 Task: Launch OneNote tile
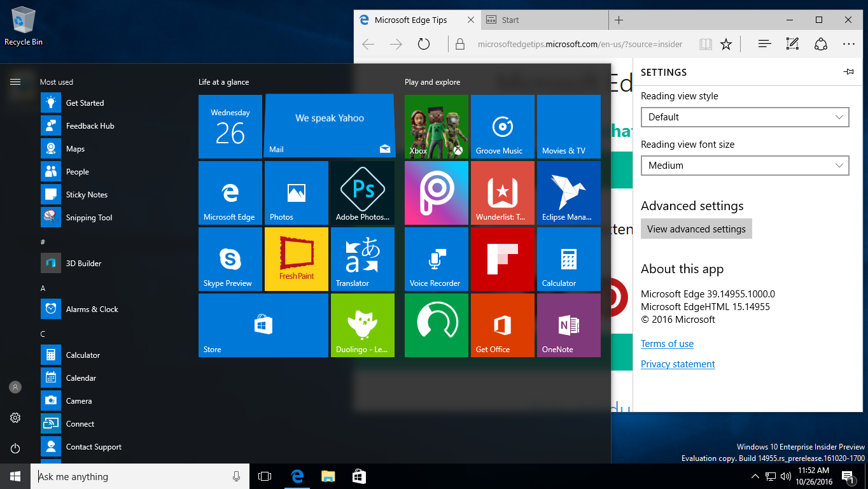[569, 325]
